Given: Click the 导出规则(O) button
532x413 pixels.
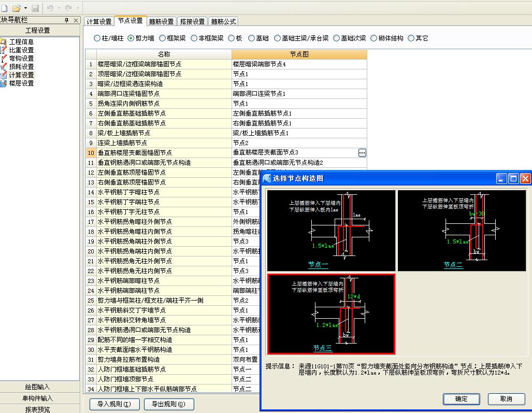Looking at the screenshot, I should [169, 404].
